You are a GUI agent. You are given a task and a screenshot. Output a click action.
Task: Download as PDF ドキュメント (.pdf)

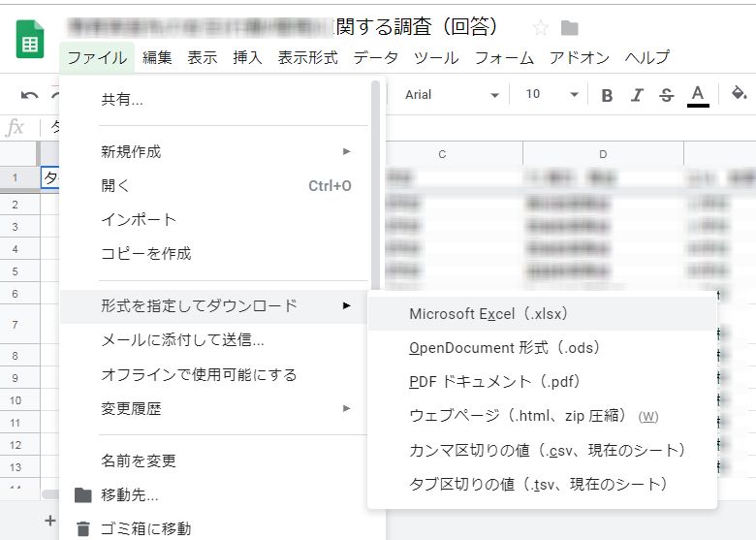(542, 382)
